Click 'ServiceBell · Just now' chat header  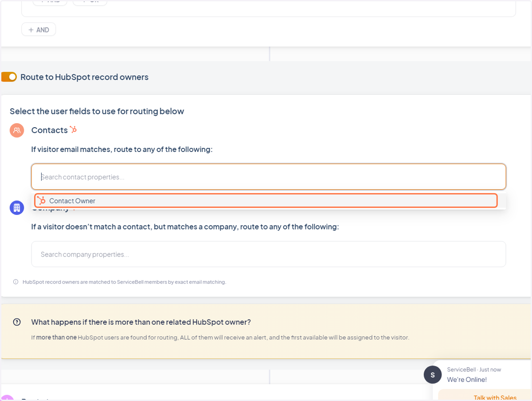tap(474, 370)
